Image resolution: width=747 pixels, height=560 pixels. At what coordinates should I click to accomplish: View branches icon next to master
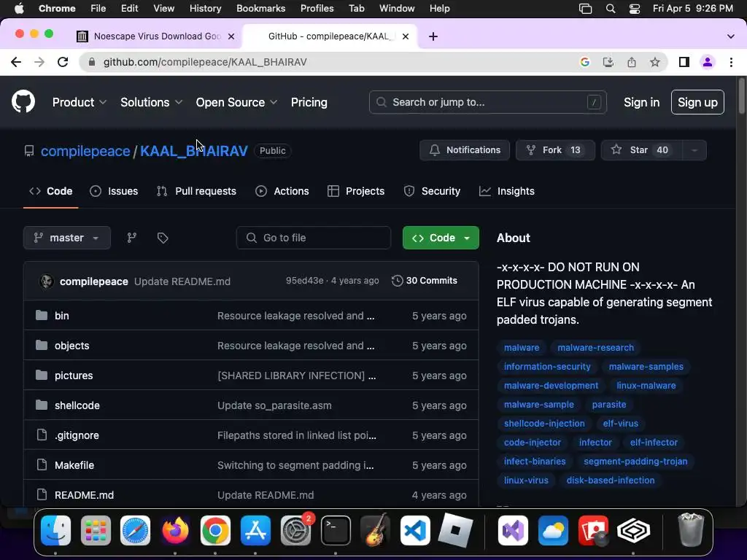click(x=132, y=238)
